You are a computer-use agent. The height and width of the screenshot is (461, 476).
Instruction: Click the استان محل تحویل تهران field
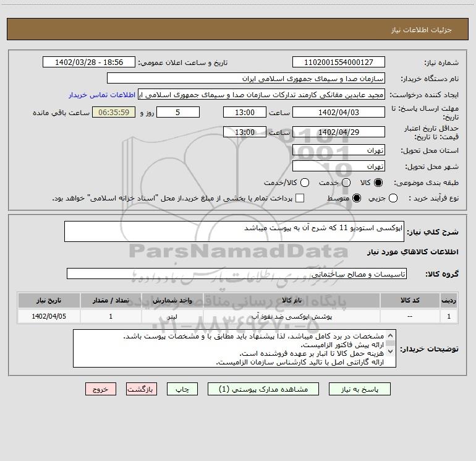pyautogui.click(x=339, y=150)
